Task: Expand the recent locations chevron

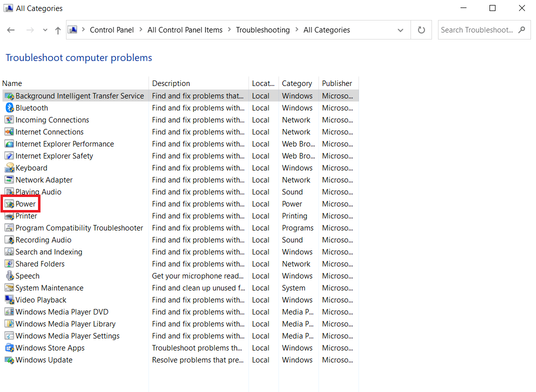Action: (45, 30)
